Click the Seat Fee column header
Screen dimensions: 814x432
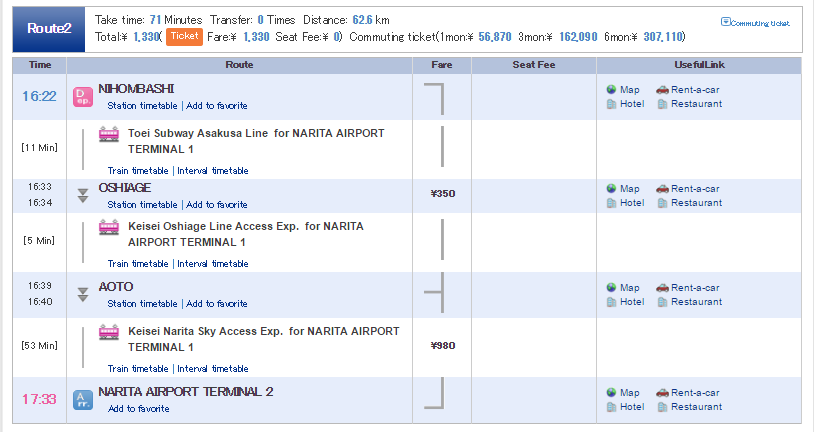coord(533,65)
